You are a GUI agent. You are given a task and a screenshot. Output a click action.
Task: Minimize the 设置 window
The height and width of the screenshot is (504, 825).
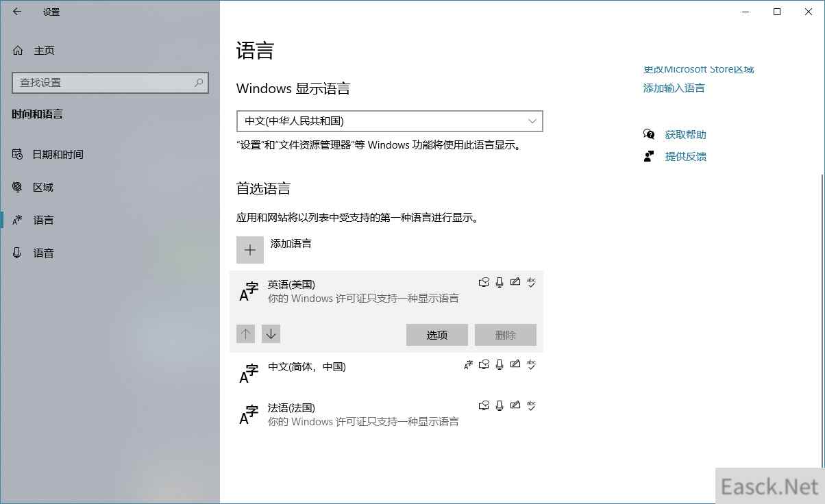click(746, 12)
